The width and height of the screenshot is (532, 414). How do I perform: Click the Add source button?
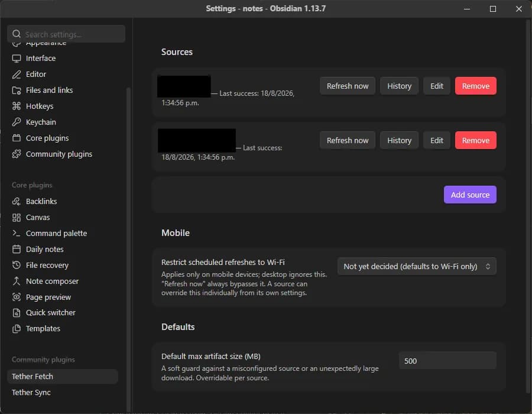(470, 195)
